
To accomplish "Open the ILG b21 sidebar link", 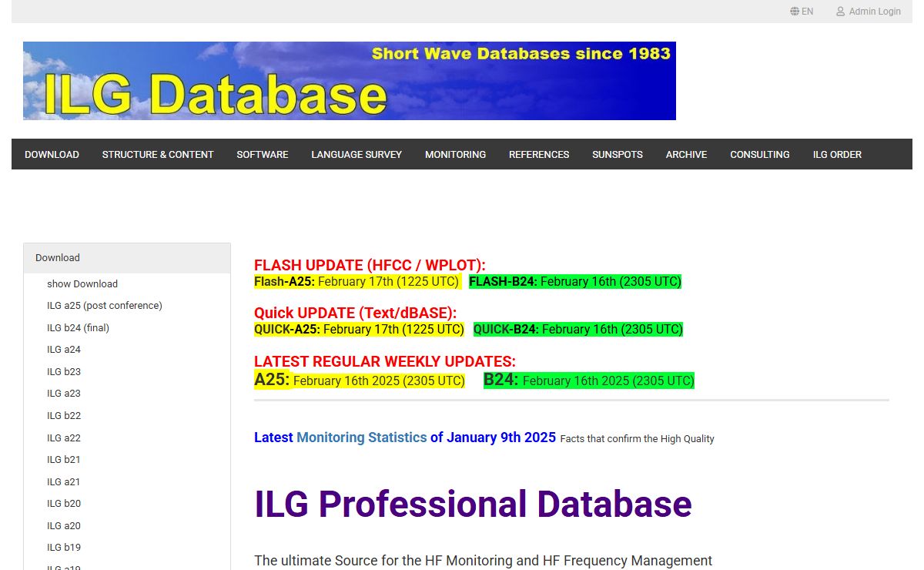I will [64, 460].
